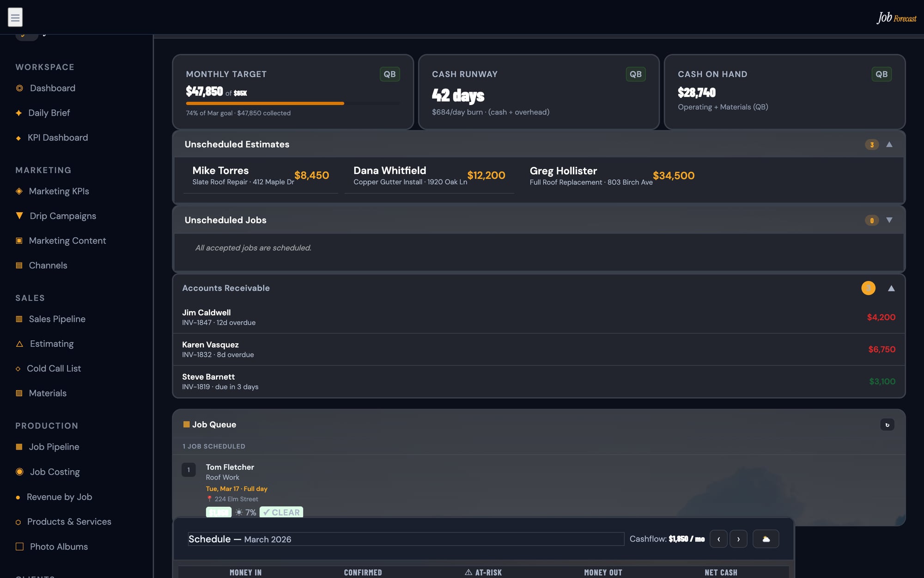Click the Job Forecast logo
The height and width of the screenshot is (578, 924).
tap(897, 18)
